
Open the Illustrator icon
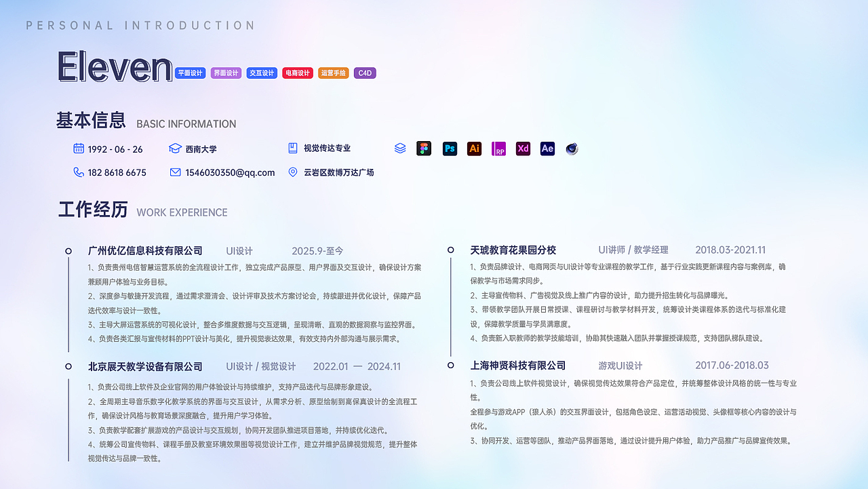point(474,149)
